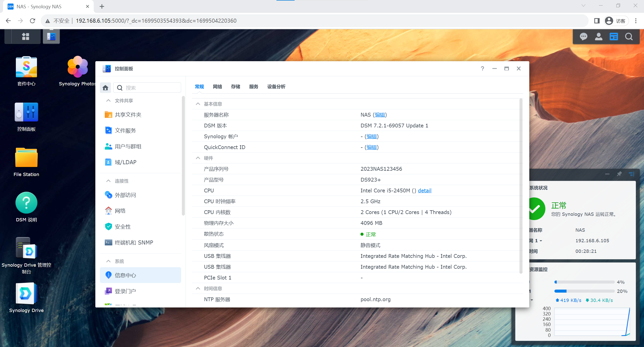Viewport: 644px width, 347px height.
Task: Switch to the Device Analytics tab
Action: coord(276,87)
